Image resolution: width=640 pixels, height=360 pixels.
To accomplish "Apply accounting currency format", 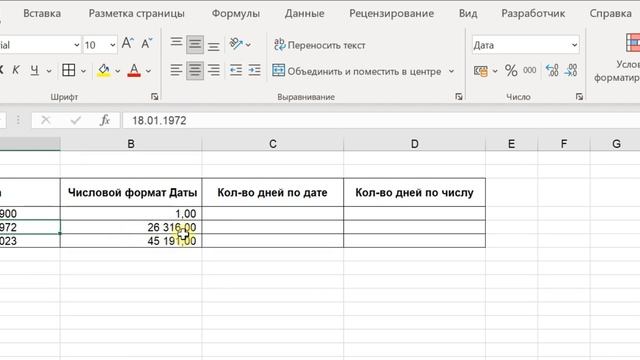I will tap(481, 71).
